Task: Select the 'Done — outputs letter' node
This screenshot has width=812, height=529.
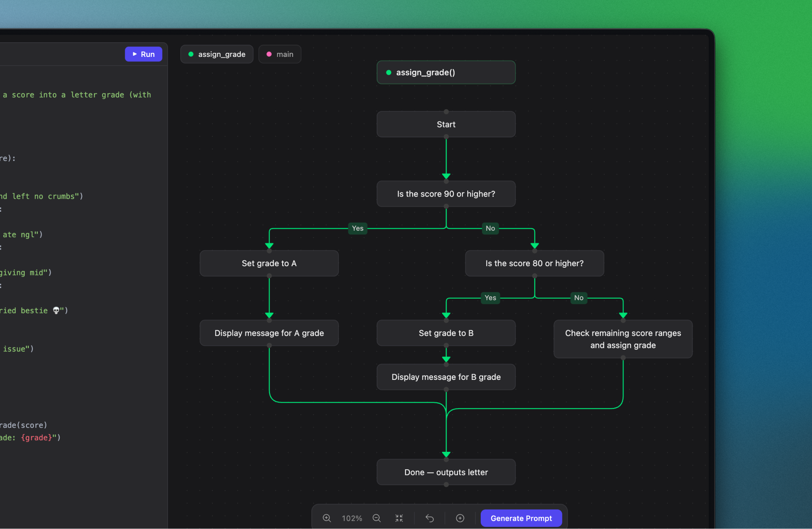Action: coord(446,472)
